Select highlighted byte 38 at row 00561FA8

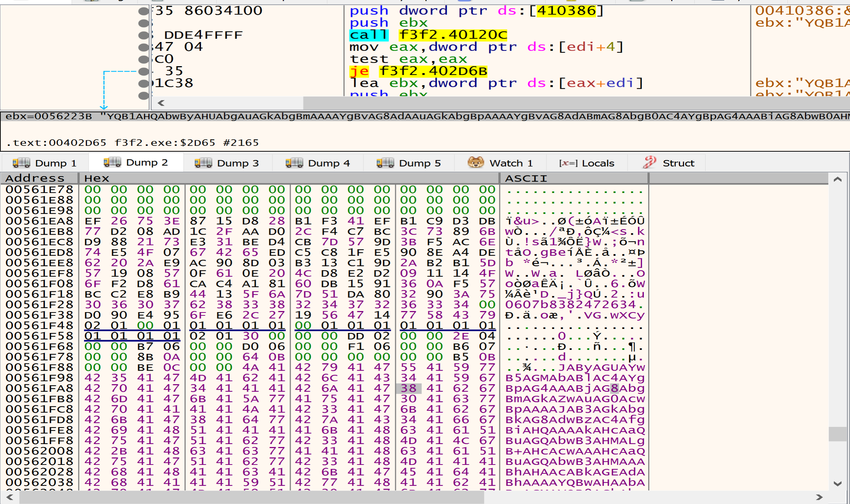pos(408,388)
